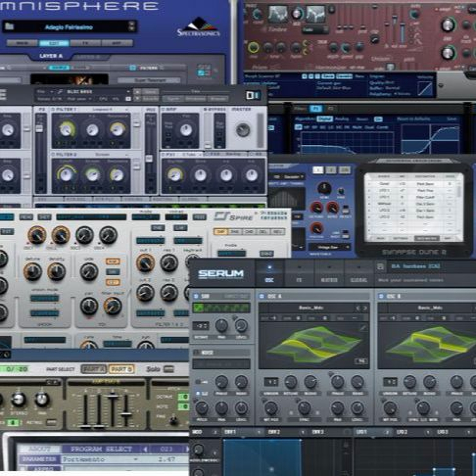Click the Massive Filter 1 Resonance knob
The height and width of the screenshot is (476, 476).
(118, 130)
